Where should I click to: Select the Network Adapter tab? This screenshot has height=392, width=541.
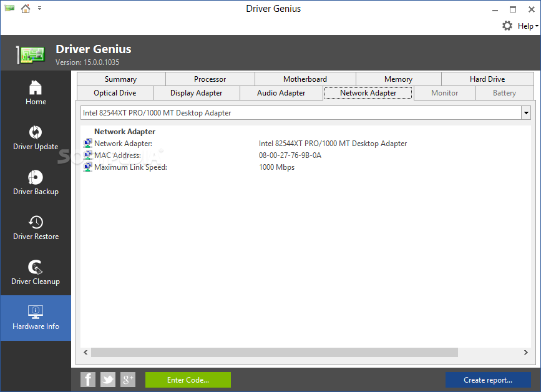click(368, 93)
